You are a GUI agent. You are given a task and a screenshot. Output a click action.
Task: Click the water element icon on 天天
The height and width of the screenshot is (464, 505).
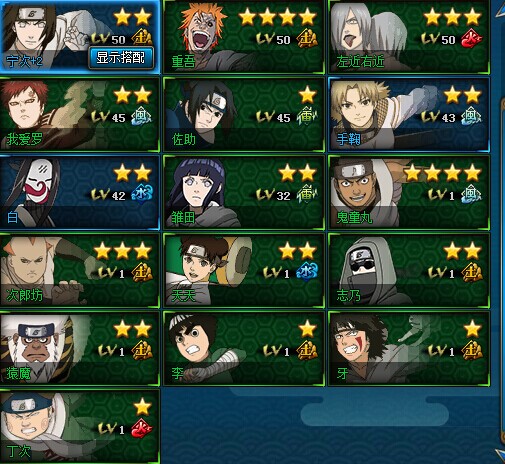coord(306,272)
